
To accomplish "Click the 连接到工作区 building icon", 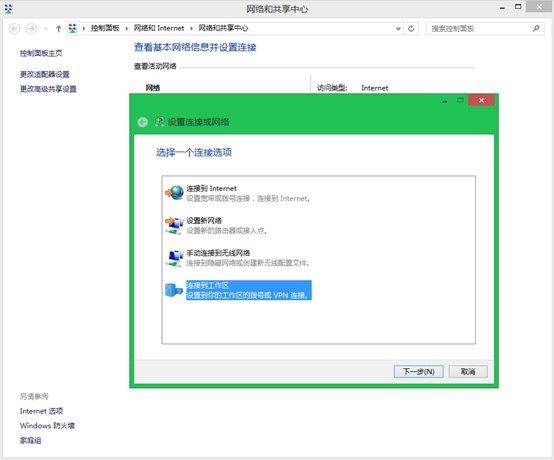I will click(174, 290).
